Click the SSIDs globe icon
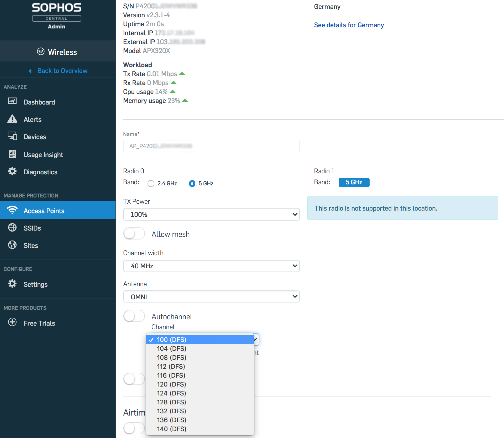Viewport: 504px width, 438px height. click(12, 227)
